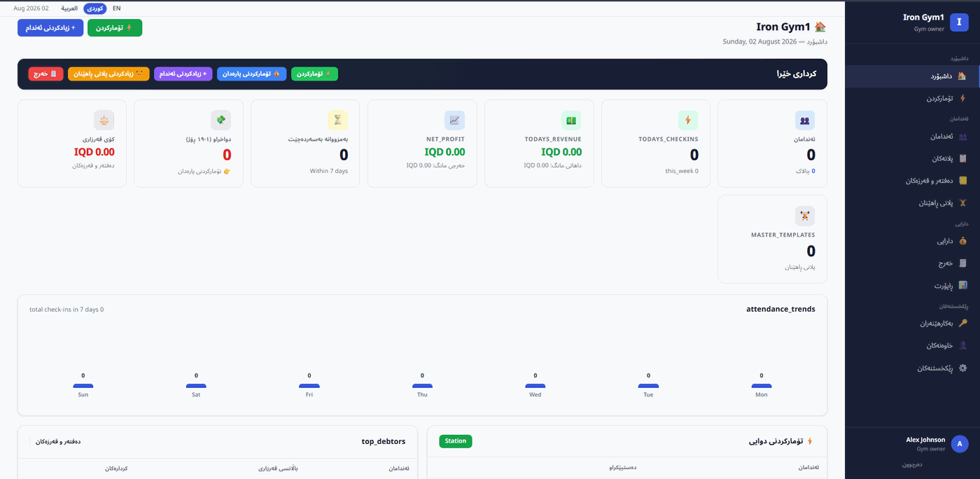Click the MASTER_TEMPLATES weightlifter icon
This screenshot has height=479, width=980.
(805, 216)
